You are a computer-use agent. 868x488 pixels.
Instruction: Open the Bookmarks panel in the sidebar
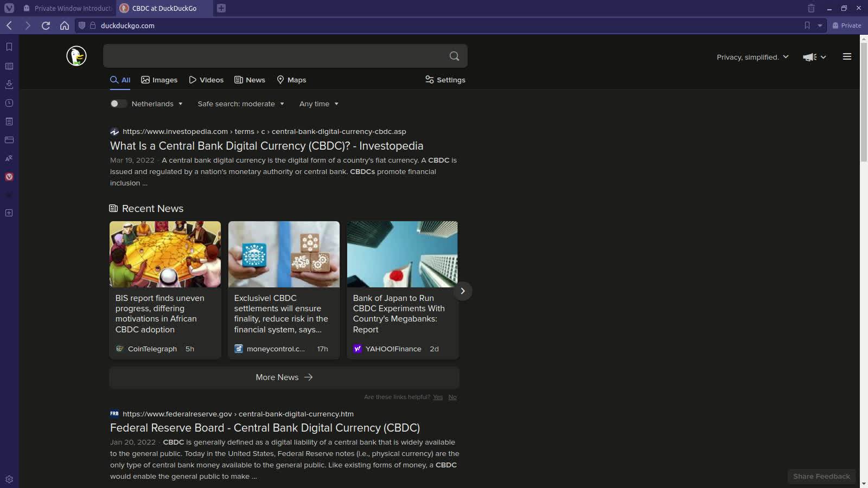9,47
